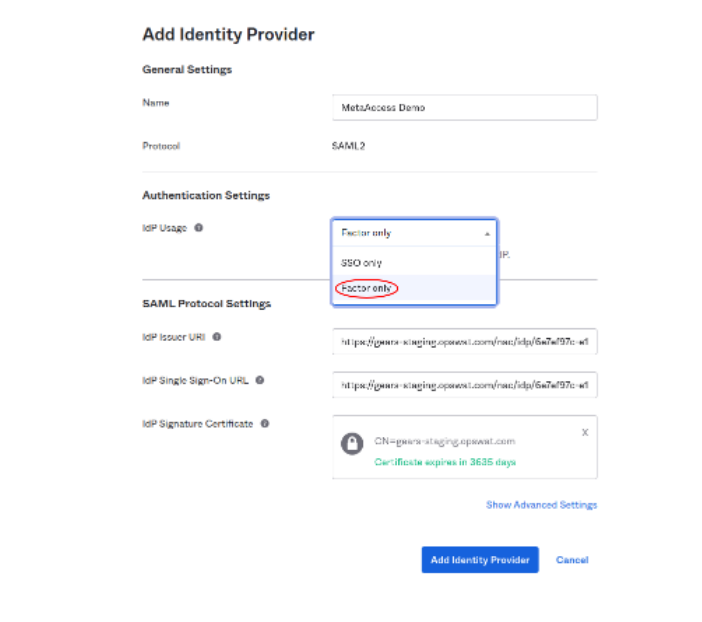The image size is (702, 622).
Task: Click the IdP Signature Certificate help icon
Action: coord(265,423)
